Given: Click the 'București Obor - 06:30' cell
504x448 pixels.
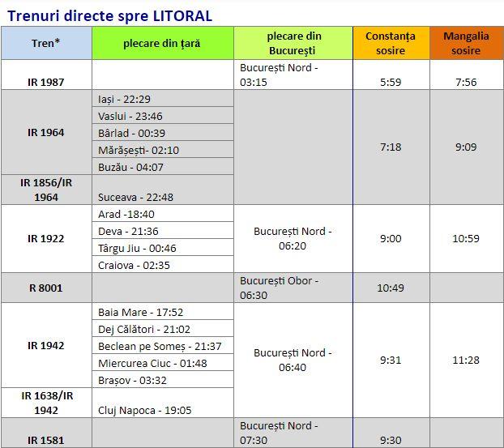Looking at the screenshot, I should (x=293, y=288).
